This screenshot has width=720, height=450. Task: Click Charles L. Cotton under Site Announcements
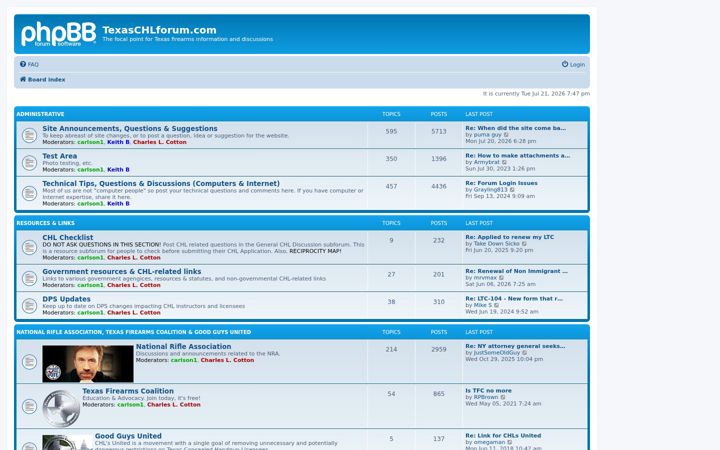point(160,142)
